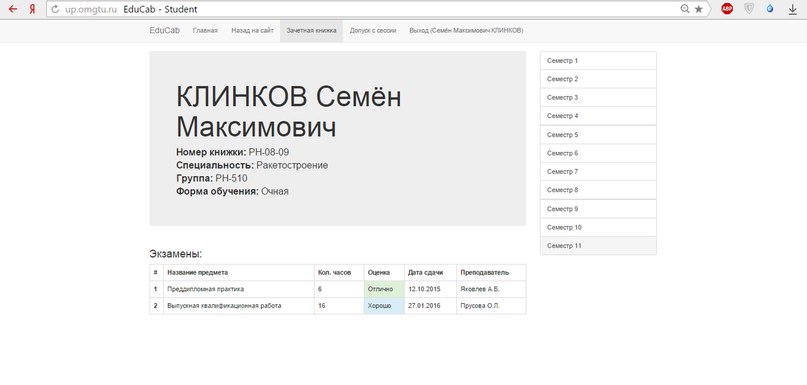Switch to Семестр 6
The image size is (807, 385).
point(598,153)
